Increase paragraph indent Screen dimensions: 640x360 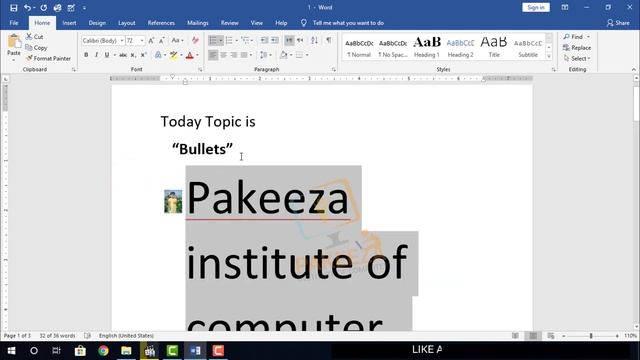[x=275, y=40]
